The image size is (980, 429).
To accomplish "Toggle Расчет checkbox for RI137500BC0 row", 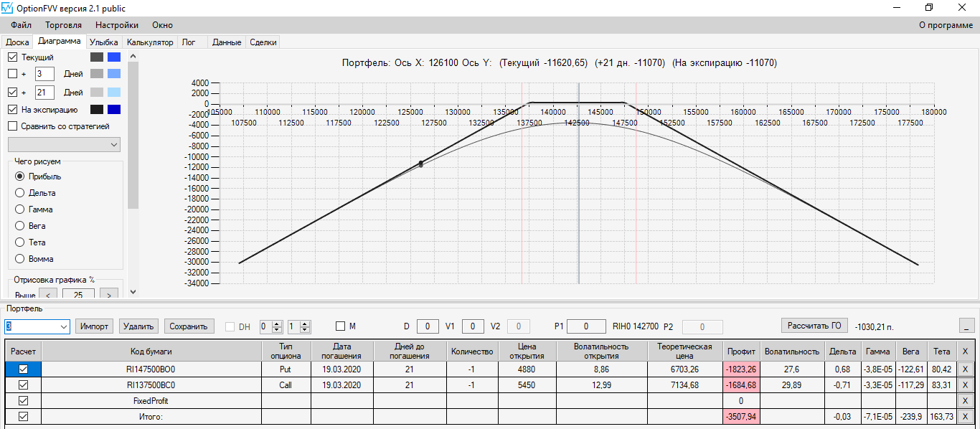I will [23, 385].
